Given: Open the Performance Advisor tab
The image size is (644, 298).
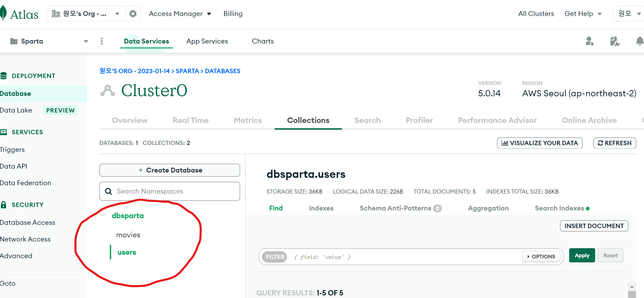Looking at the screenshot, I should pos(497,120).
